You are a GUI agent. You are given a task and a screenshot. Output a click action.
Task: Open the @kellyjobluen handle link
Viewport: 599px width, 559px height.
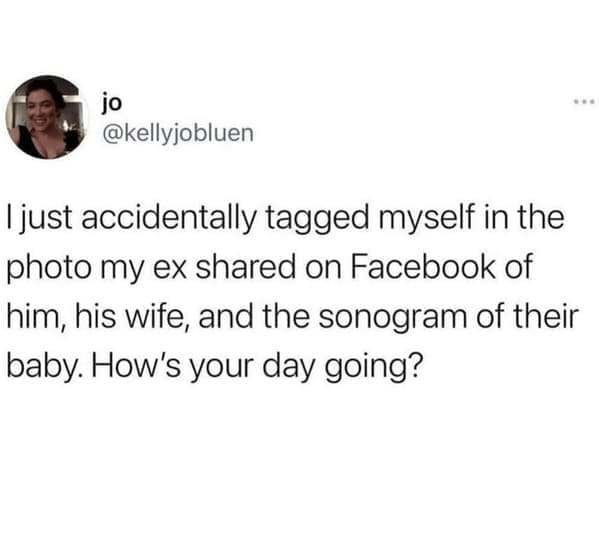[177, 134]
